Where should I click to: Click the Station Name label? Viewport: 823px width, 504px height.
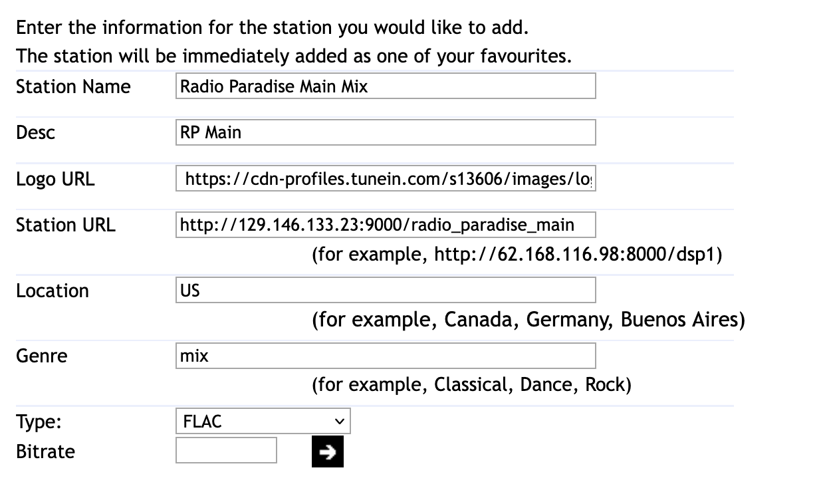click(73, 87)
